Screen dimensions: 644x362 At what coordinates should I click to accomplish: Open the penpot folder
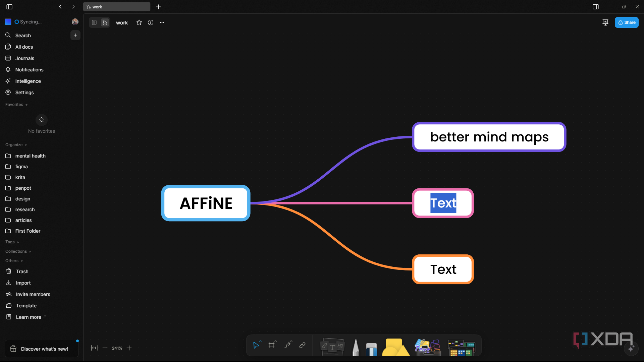42,188
